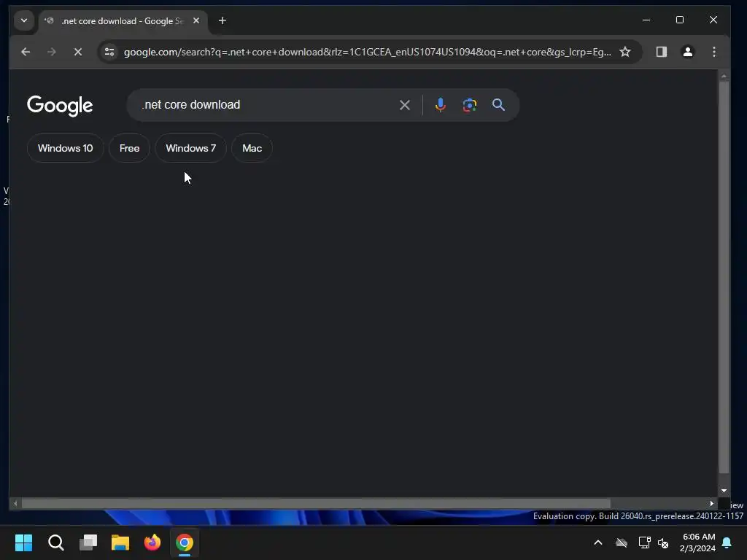Open Chrome side panel
Screen dimensions: 747x560
point(661,52)
